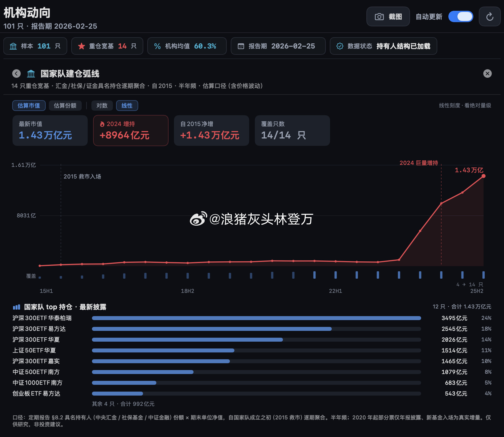This screenshot has width=504, height=437.
Task: Click the 1.61万亿 y-axis label
Action: pyautogui.click(x=24, y=165)
